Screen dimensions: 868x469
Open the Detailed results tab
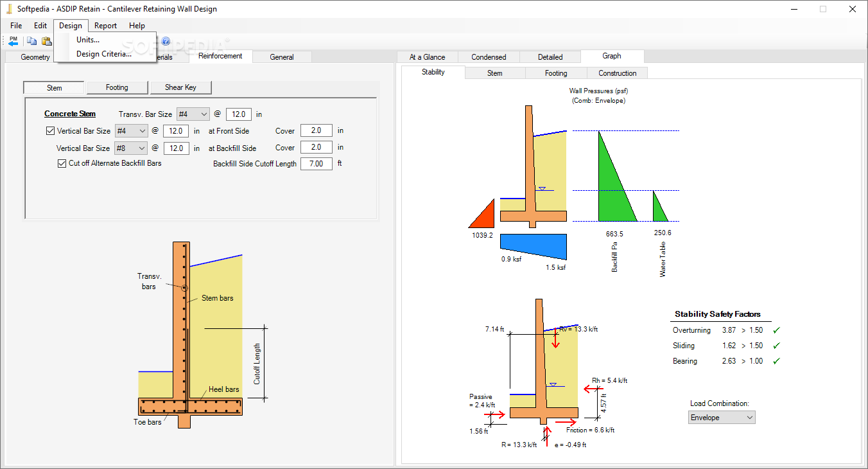coord(550,57)
